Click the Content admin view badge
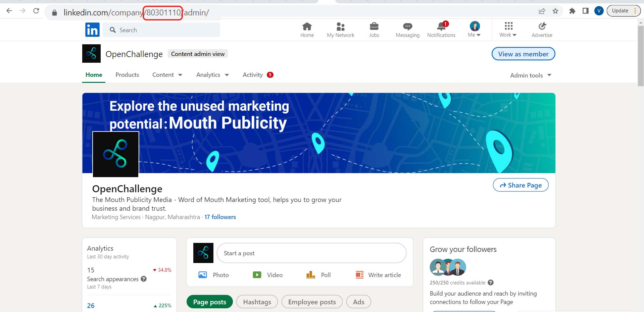Image resolution: width=644 pixels, height=312 pixels. (x=198, y=54)
